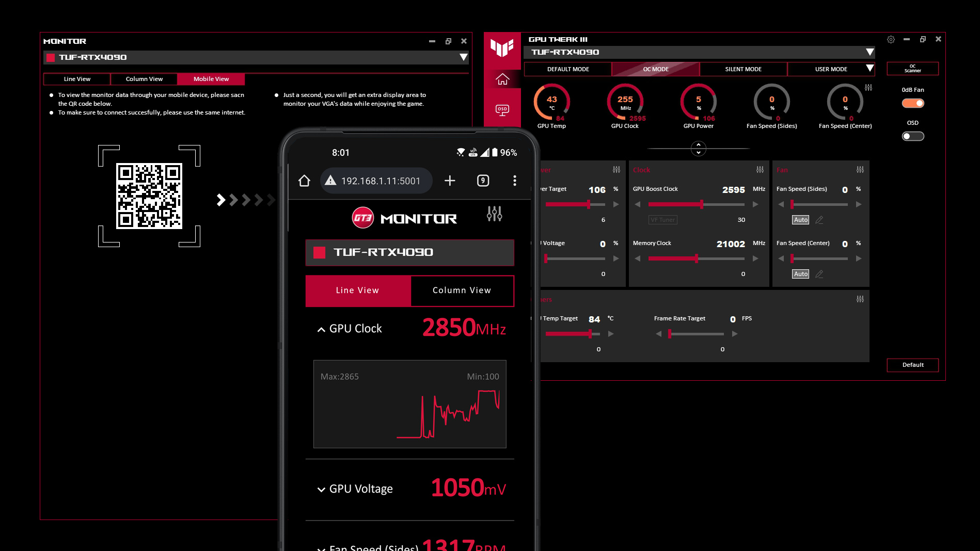The image size is (980, 551).
Task: Open GPU Tweak settings gear icon
Action: click(x=891, y=40)
